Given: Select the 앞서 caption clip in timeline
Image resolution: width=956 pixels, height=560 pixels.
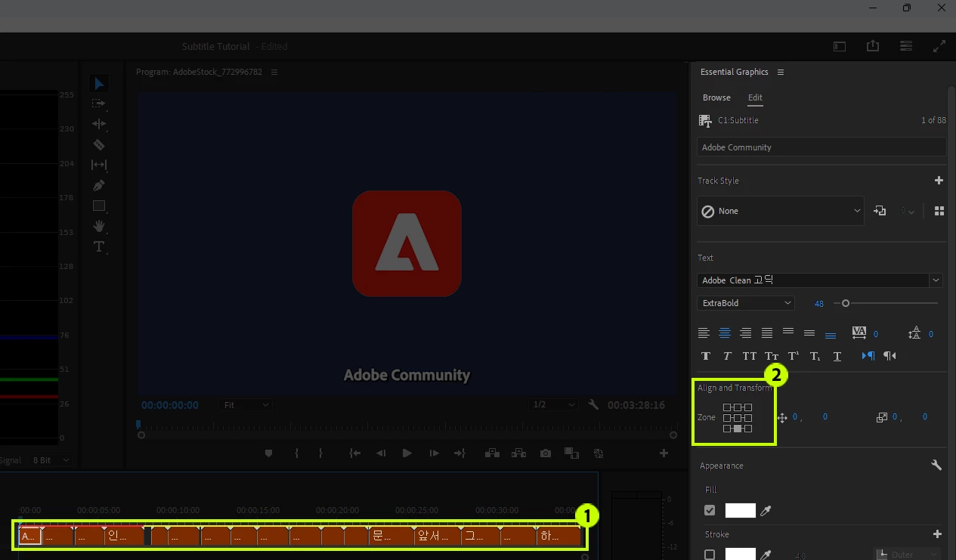Looking at the screenshot, I should [438, 536].
